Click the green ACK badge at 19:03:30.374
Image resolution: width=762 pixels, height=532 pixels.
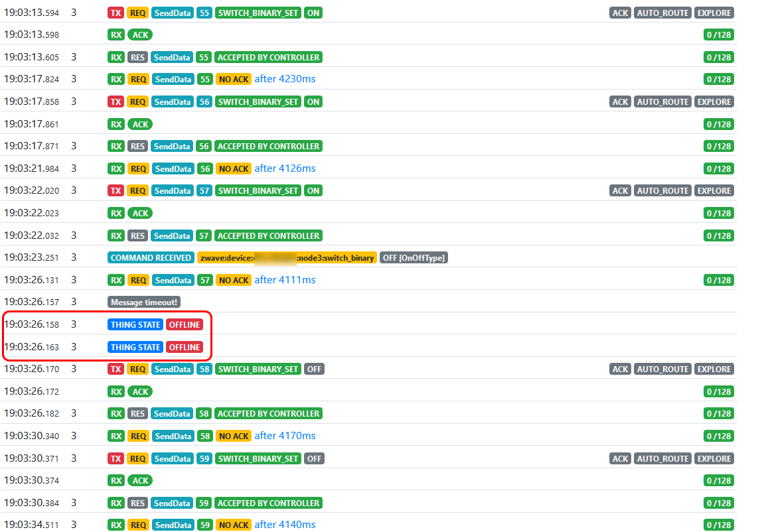point(141,480)
